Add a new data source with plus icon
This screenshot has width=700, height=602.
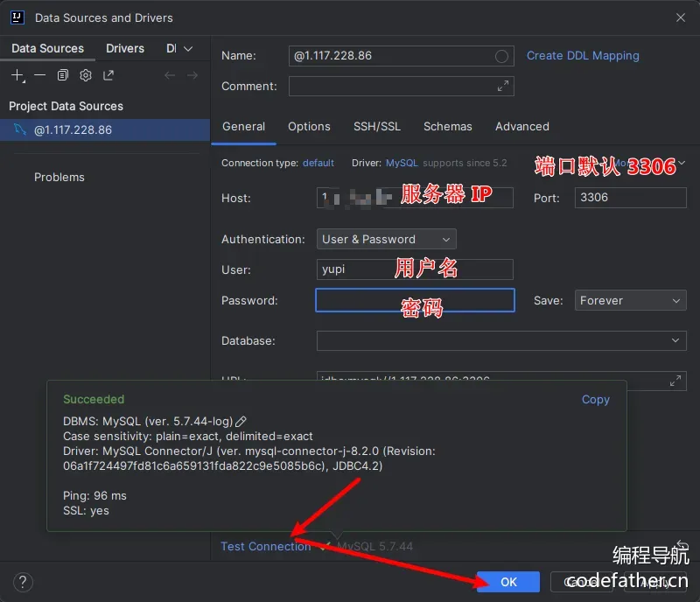pos(17,75)
